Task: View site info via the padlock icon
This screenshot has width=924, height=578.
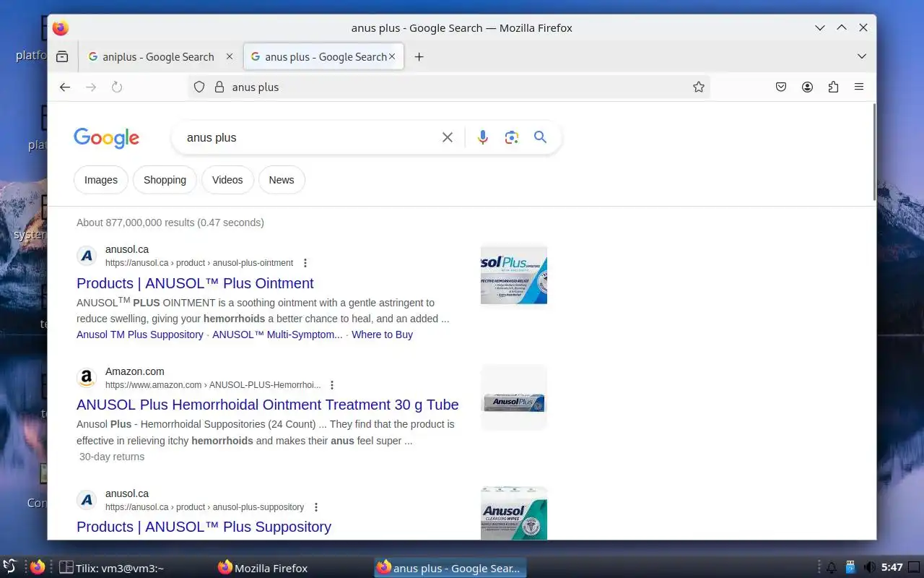Action: coord(219,87)
